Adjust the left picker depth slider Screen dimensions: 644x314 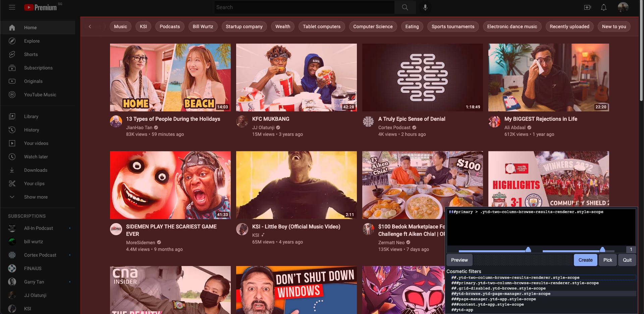pos(528,250)
